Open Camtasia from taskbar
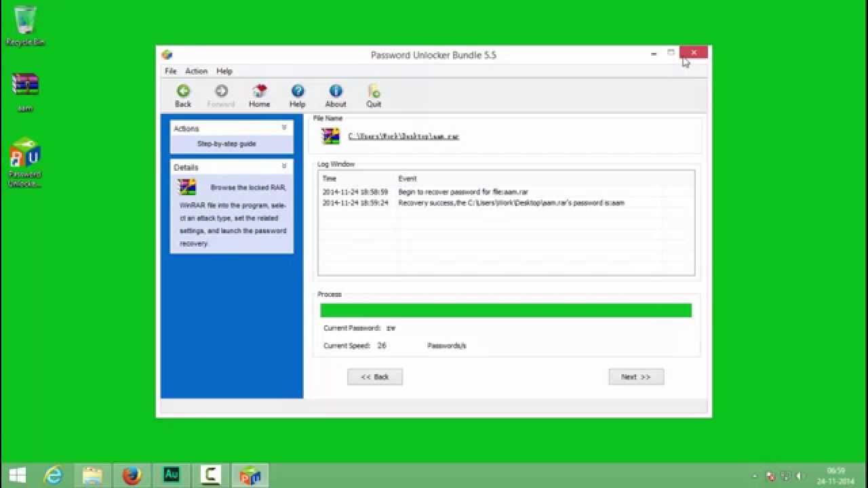This screenshot has height=488, width=868. [x=211, y=475]
